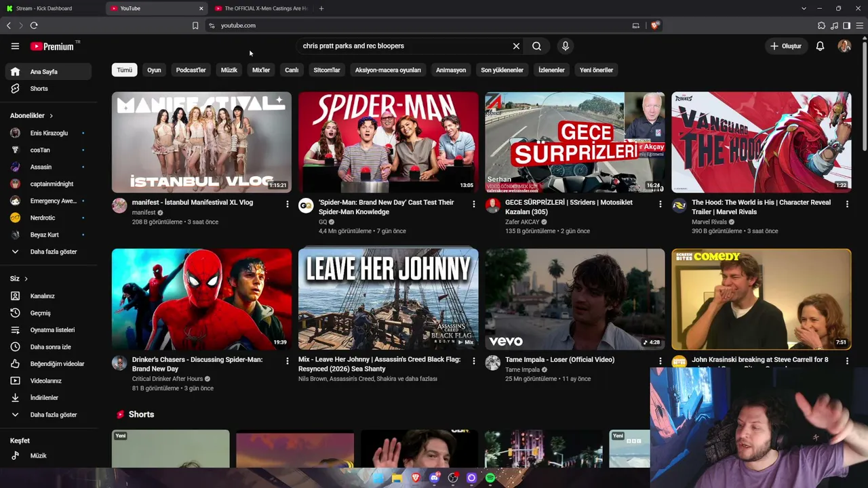
Task: Select the Müzik filter chip
Action: click(x=229, y=70)
